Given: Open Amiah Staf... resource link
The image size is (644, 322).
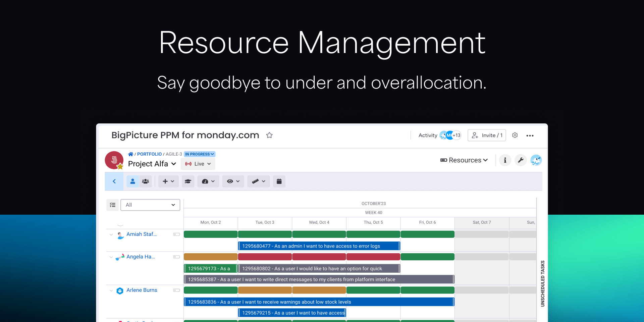Looking at the screenshot, I should [x=142, y=234].
